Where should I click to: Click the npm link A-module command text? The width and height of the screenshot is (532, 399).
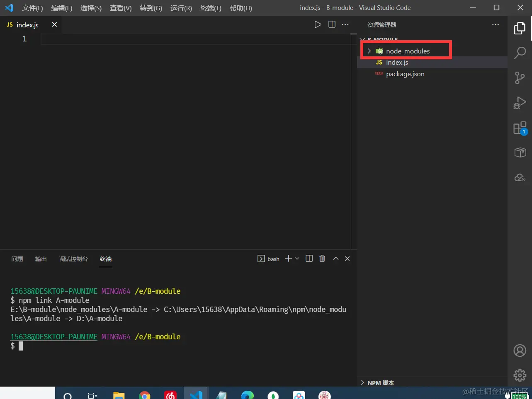pyautogui.click(x=54, y=300)
